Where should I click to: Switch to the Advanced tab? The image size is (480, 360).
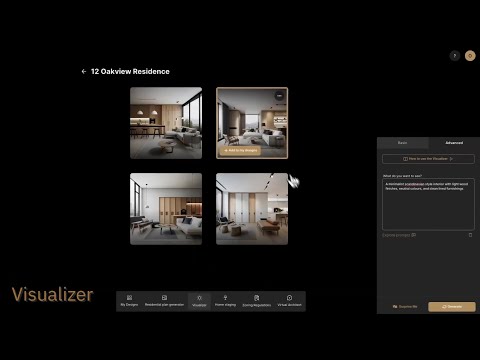[454, 143]
